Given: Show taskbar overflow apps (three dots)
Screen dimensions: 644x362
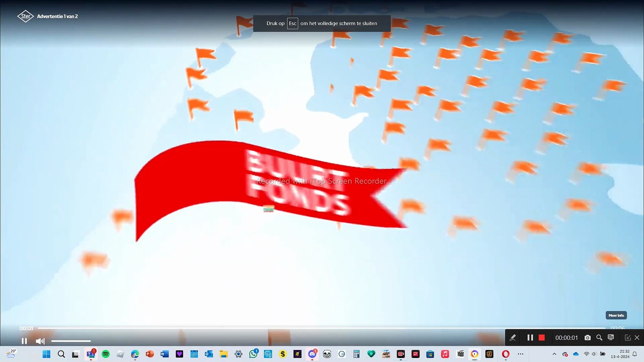Looking at the screenshot, I should 520,354.
